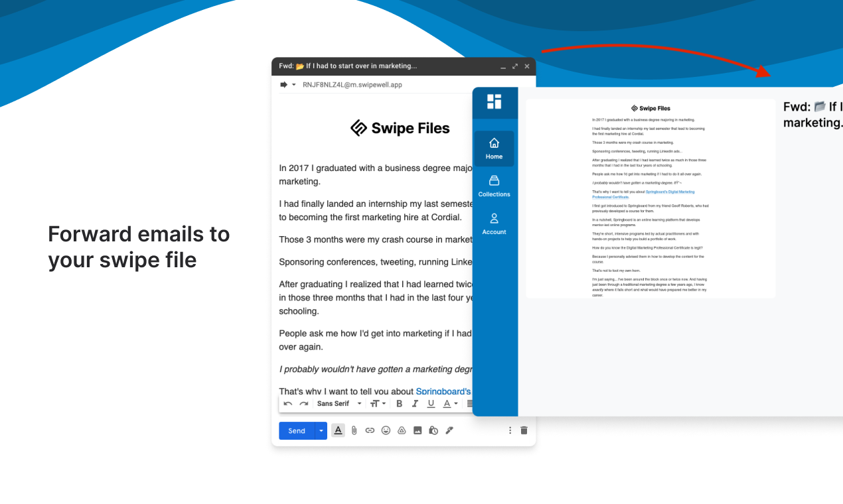843x504 pixels.
Task: Edit recipient RNJF8NLZ4L@m.swipewell.app
Action: coord(352,85)
